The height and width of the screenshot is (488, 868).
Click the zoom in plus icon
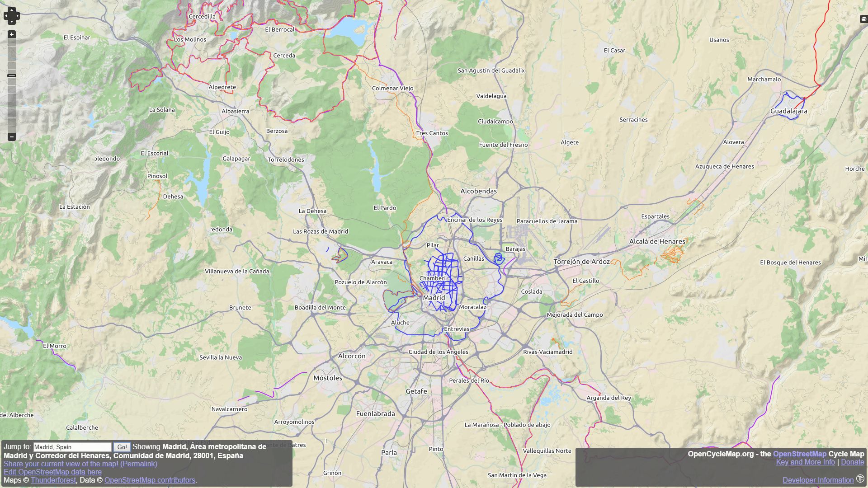[12, 34]
